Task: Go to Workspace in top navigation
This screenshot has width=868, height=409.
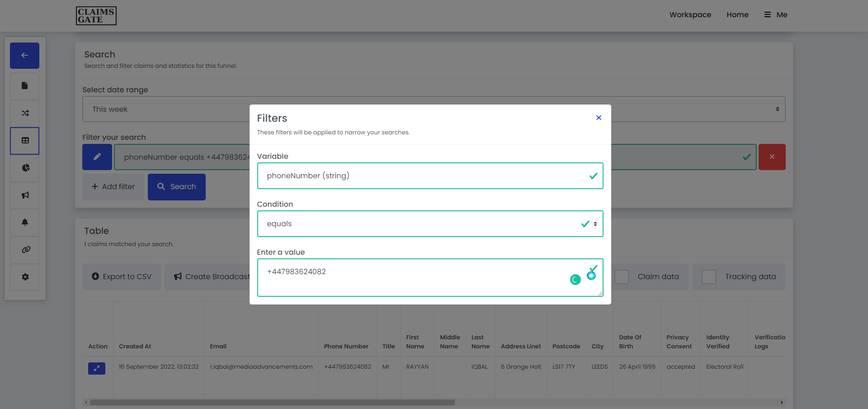Action: [690, 14]
